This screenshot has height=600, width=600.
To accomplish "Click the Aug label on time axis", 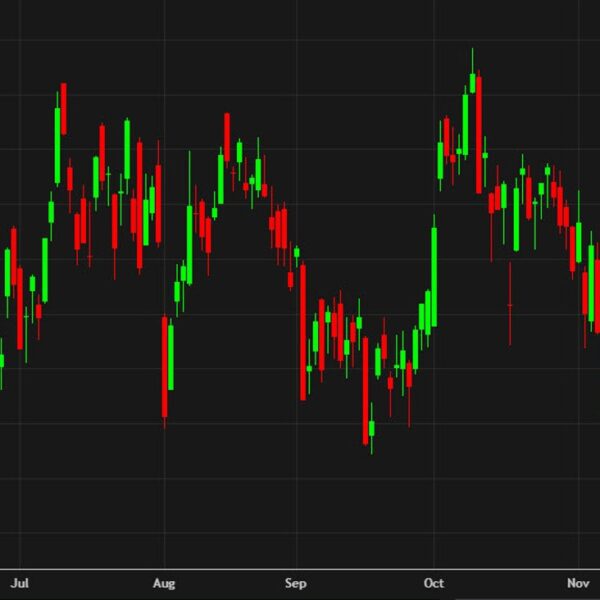I will tap(165, 582).
